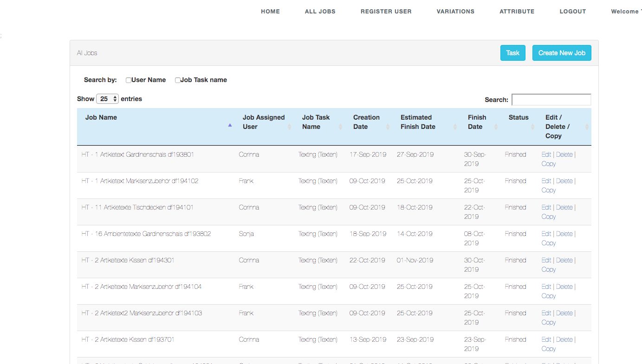This screenshot has width=642, height=364.
Task: Click 'Frank' in the df194102 row
Action: [x=246, y=181]
